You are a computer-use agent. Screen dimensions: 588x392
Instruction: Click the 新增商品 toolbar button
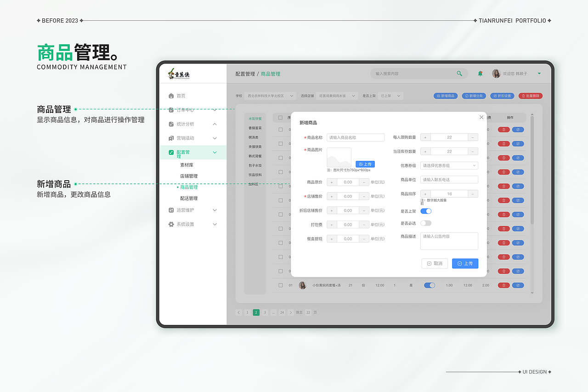[x=446, y=96]
